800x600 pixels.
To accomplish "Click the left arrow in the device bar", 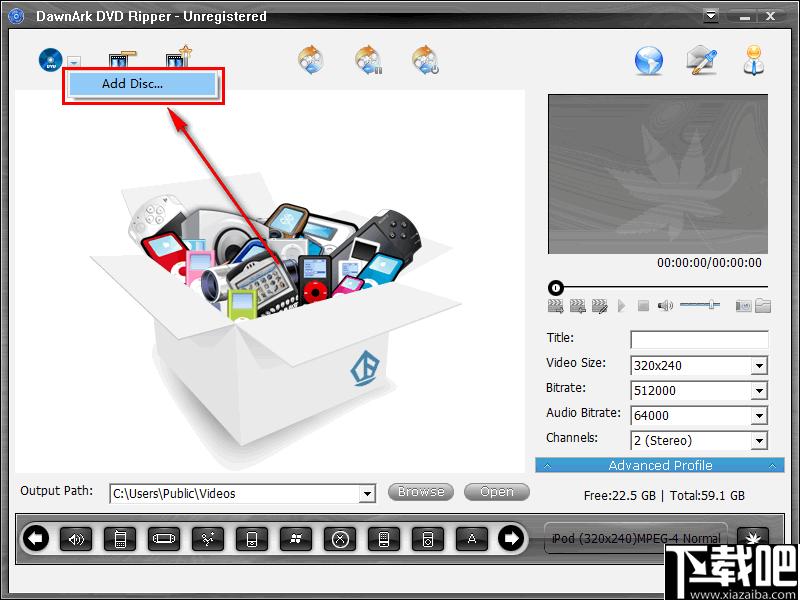I will 36,538.
